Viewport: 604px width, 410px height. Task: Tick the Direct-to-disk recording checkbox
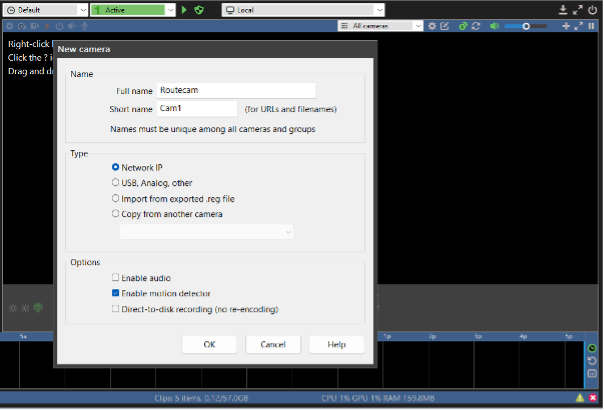(115, 309)
